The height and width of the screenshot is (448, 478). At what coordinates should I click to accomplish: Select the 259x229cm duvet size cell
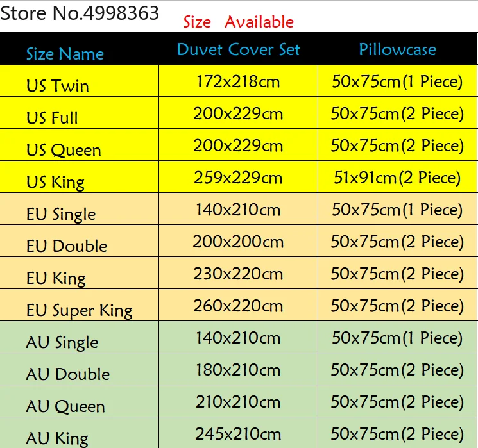tap(238, 178)
